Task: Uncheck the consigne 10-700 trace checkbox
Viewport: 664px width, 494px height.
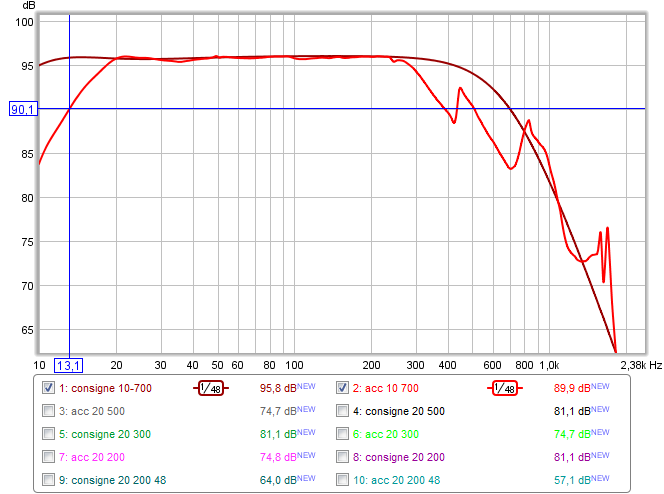Action: 48,387
